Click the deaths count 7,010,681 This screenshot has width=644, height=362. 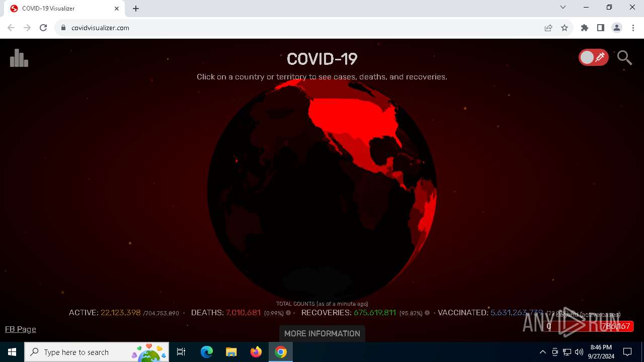244,313
